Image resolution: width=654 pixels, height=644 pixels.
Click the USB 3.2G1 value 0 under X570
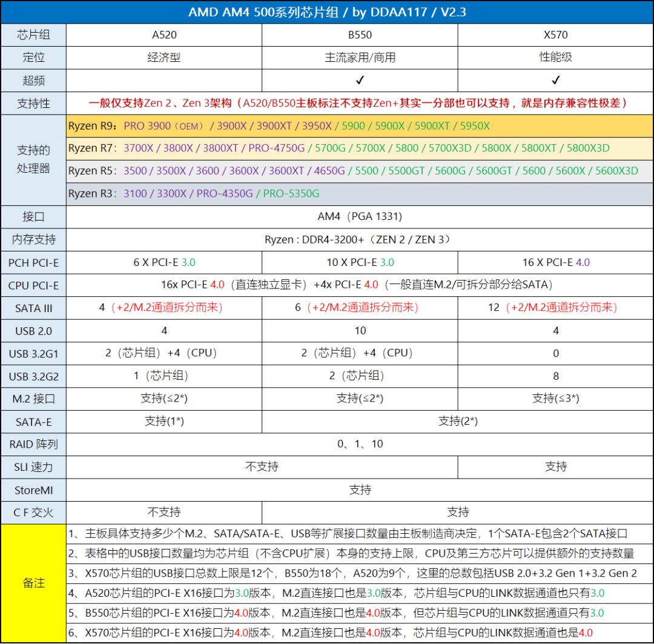[x=555, y=354]
